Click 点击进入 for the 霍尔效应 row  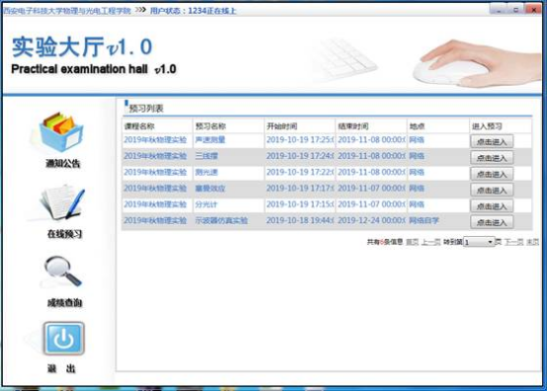pos(492,190)
